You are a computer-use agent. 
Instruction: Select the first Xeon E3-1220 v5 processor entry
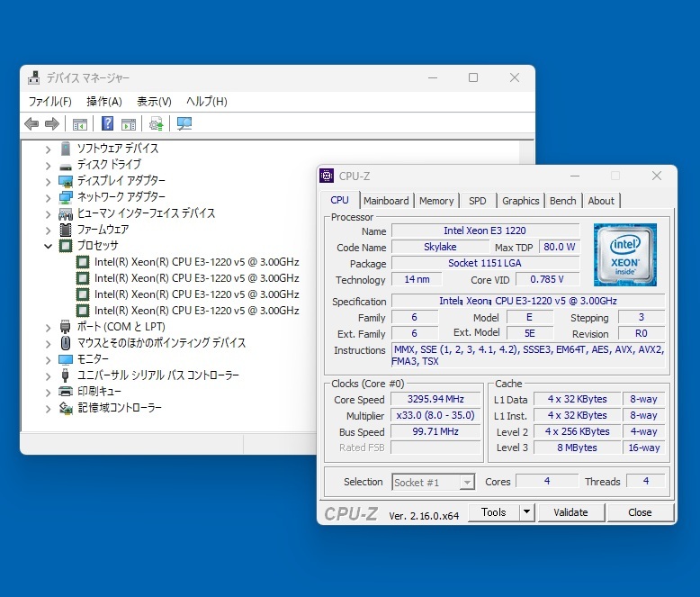click(196, 262)
